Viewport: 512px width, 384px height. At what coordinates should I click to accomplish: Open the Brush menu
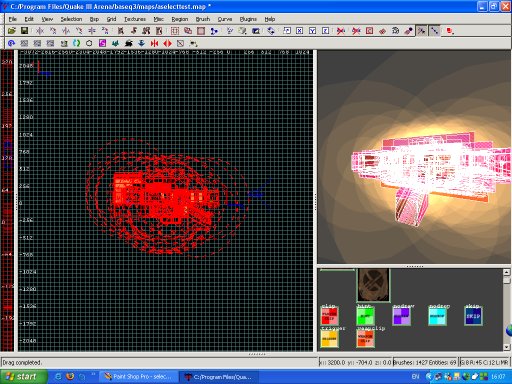pos(203,19)
